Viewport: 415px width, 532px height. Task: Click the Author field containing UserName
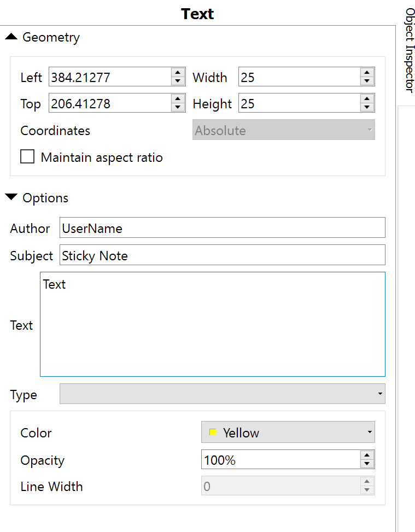[x=222, y=227]
